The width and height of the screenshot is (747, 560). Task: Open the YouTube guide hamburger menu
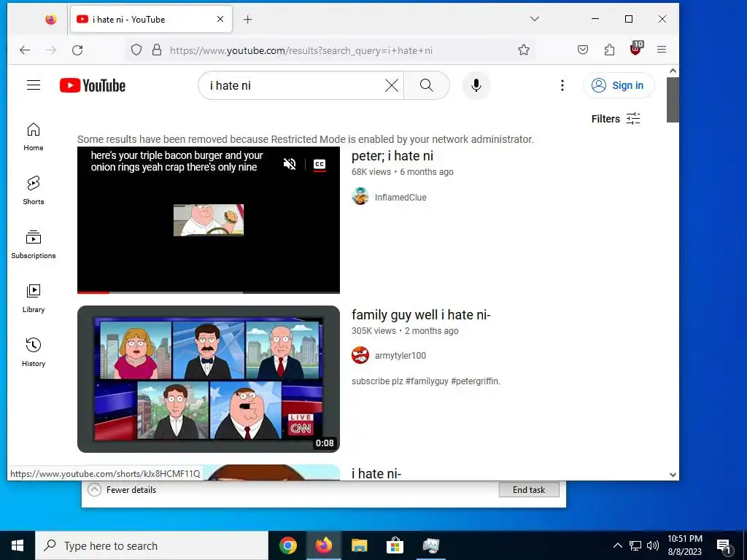pos(34,85)
